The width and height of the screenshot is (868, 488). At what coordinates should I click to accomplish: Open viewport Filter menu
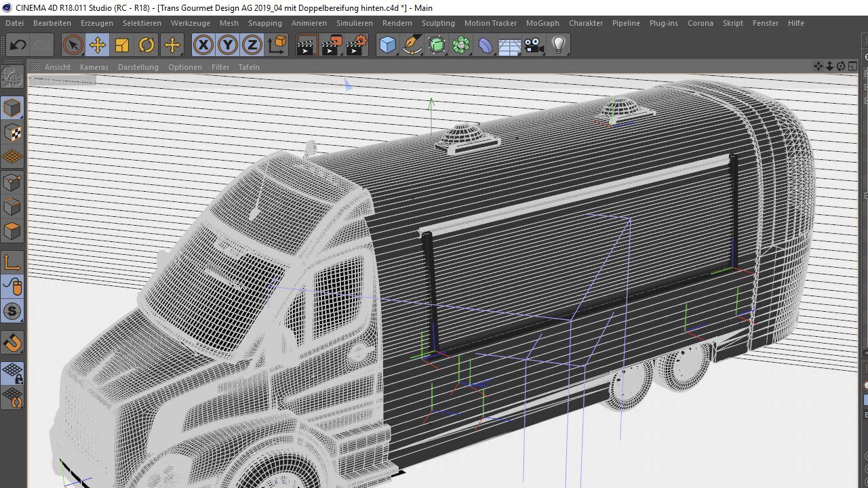(x=220, y=67)
